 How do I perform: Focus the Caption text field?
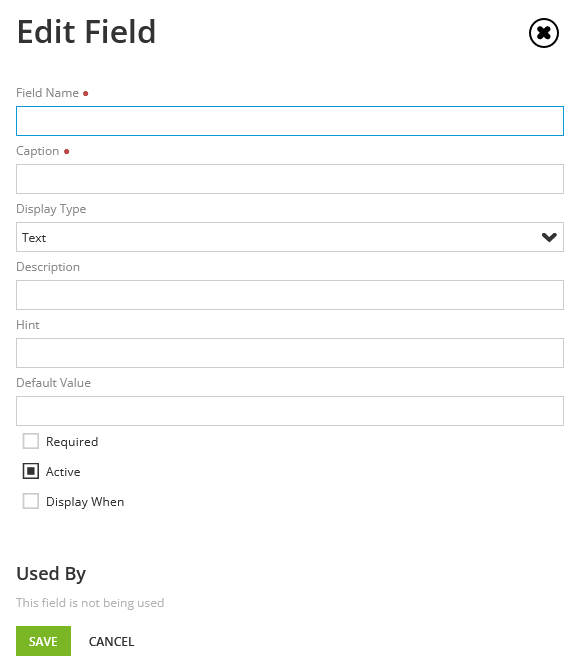point(290,179)
